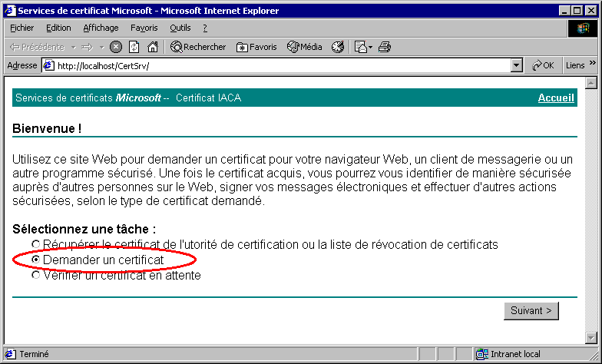The image size is (602, 364).
Task: Click the Bienvenue ! heading
Action: 47,128
